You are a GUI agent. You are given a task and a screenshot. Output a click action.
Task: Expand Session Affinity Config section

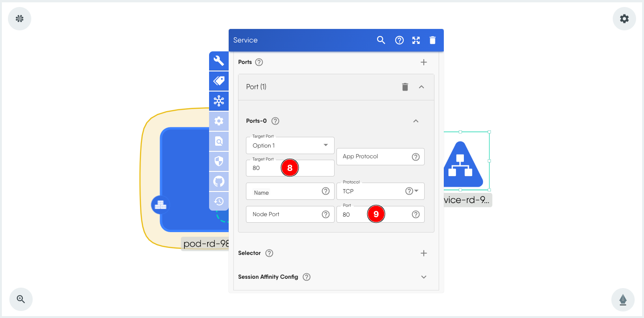[424, 277]
